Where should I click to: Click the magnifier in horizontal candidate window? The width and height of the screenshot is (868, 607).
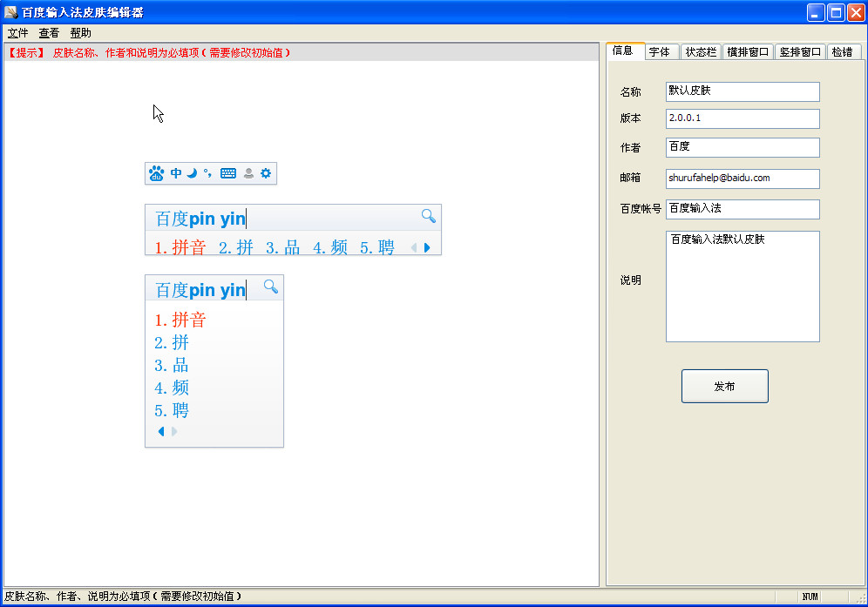(429, 216)
